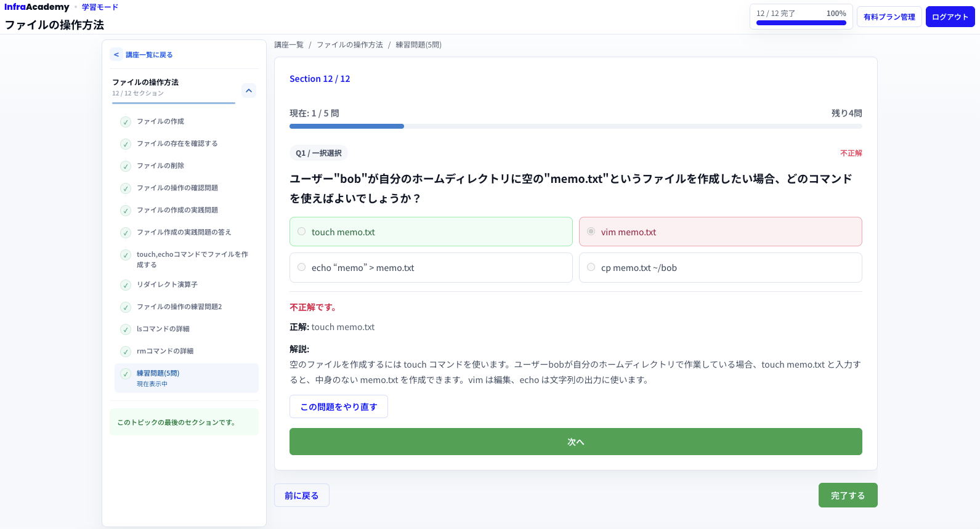Click the check icon next to ファイルの作成
The width and height of the screenshot is (980, 529).
[x=126, y=122]
